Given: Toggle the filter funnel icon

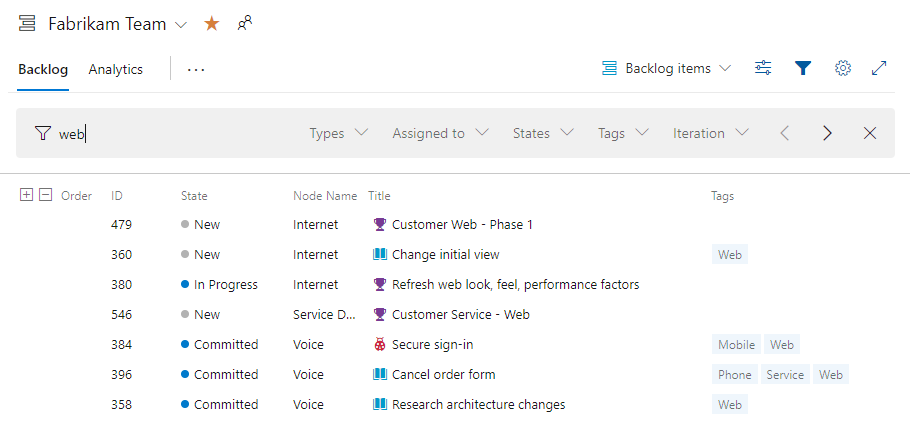Looking at the screenshot, I should [803, 68].
